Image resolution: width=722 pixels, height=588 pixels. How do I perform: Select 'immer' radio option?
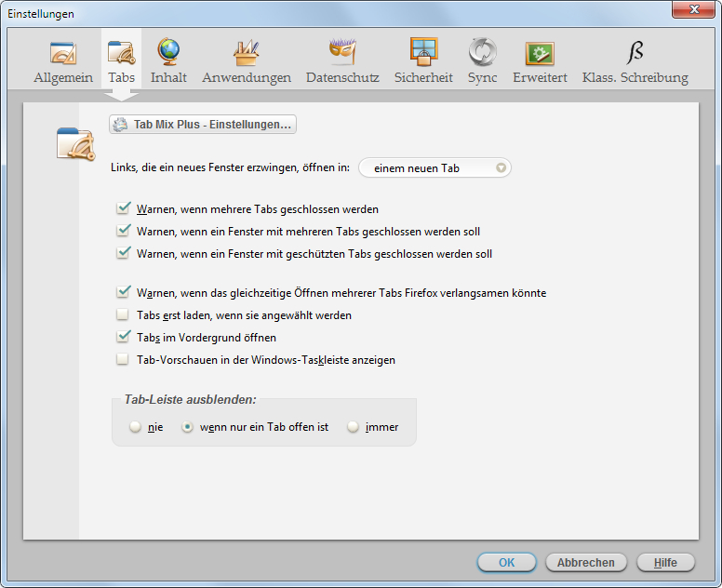pos(353,427)
